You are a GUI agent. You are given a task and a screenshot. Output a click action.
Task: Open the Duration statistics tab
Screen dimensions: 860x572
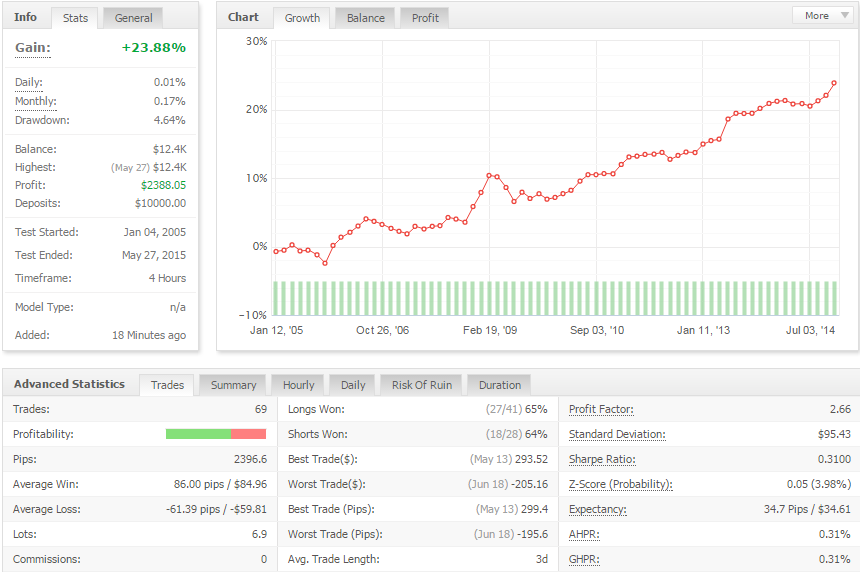pos(500,385)
